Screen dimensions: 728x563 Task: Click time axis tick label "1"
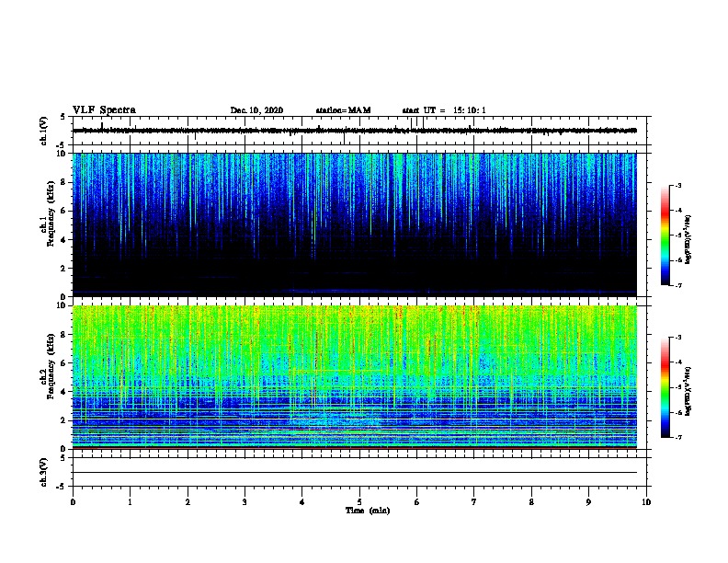130,502
